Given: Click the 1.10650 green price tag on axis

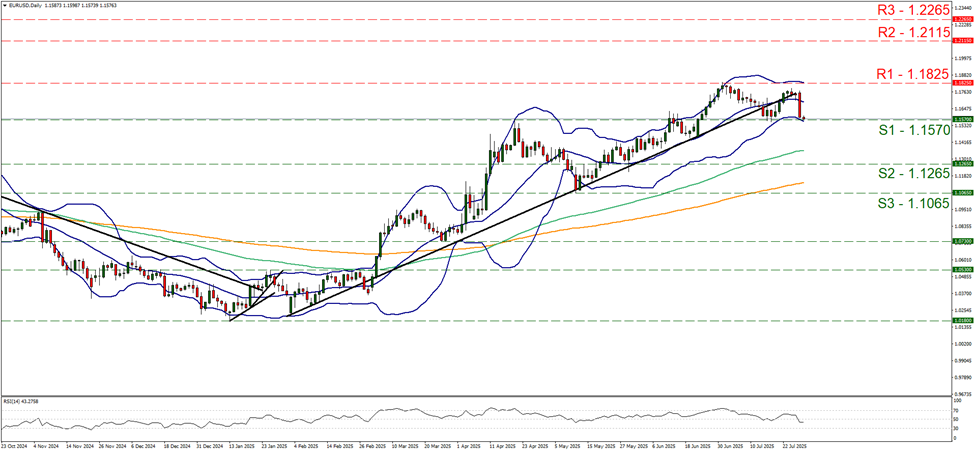Looking at the screenshot, I should 961,193.
